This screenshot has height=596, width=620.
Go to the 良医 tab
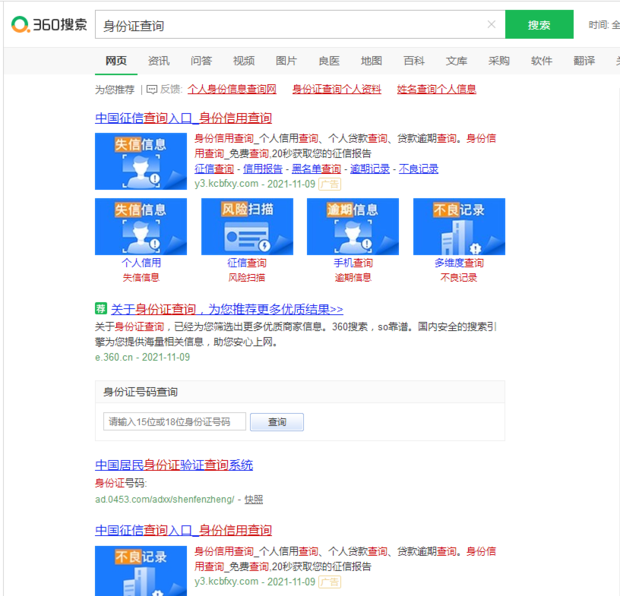329,61
